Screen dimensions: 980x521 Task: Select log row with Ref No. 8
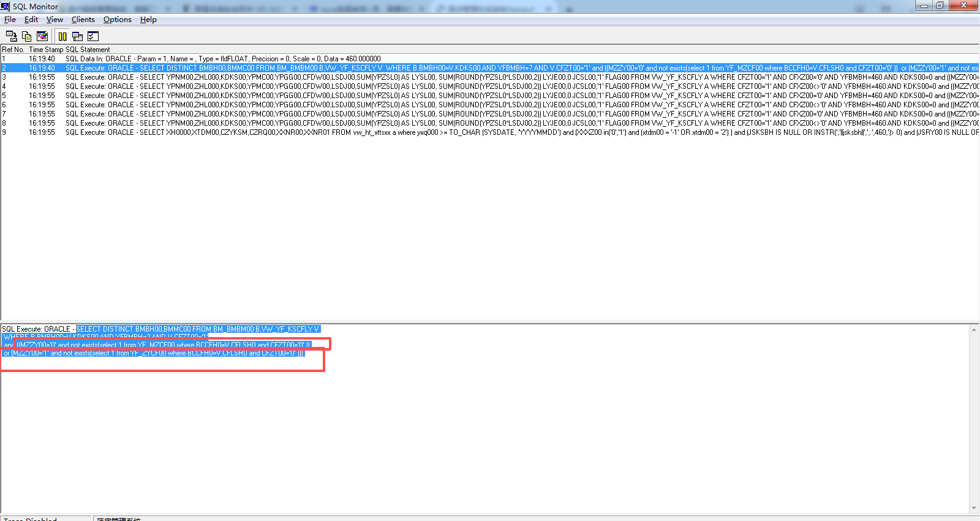490,123
